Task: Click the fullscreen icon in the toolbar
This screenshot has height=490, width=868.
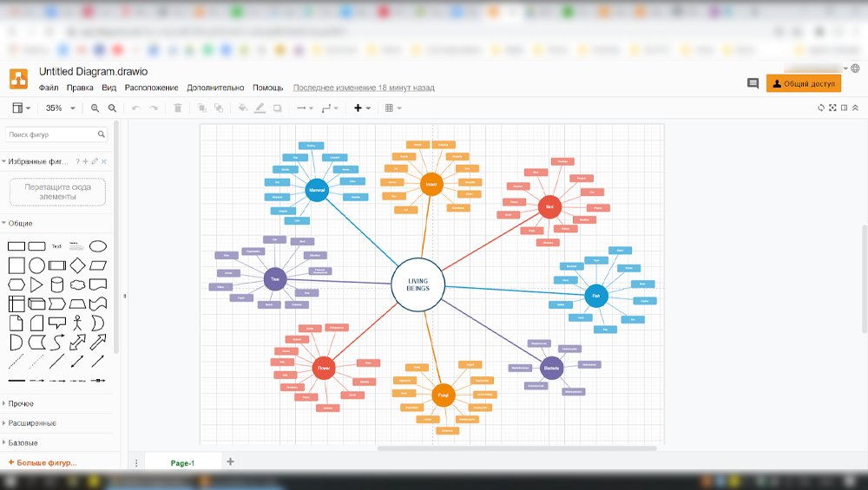Action: tap(832, 108)
